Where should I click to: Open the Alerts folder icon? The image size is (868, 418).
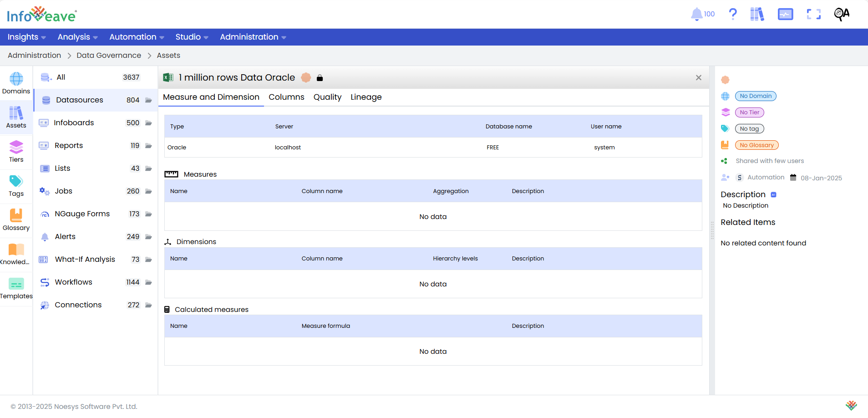[x=148, y=237]
